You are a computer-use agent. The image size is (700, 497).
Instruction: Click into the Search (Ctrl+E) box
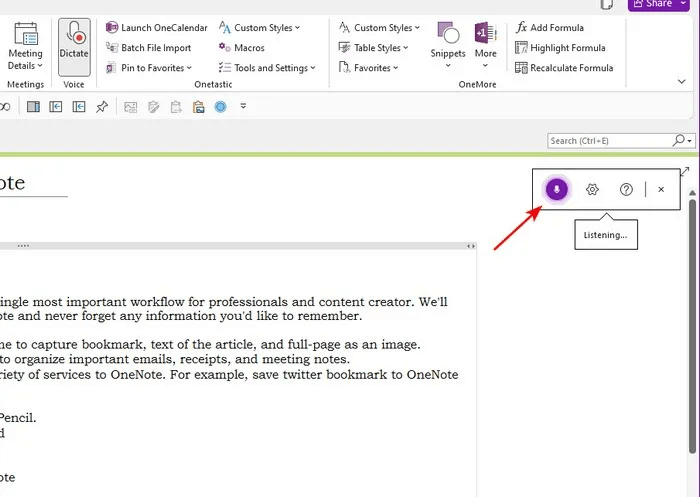click(609, 141)
